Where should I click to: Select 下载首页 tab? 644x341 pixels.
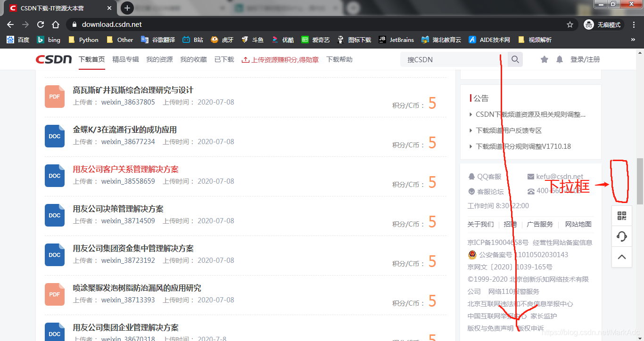[x=91, y=59]
